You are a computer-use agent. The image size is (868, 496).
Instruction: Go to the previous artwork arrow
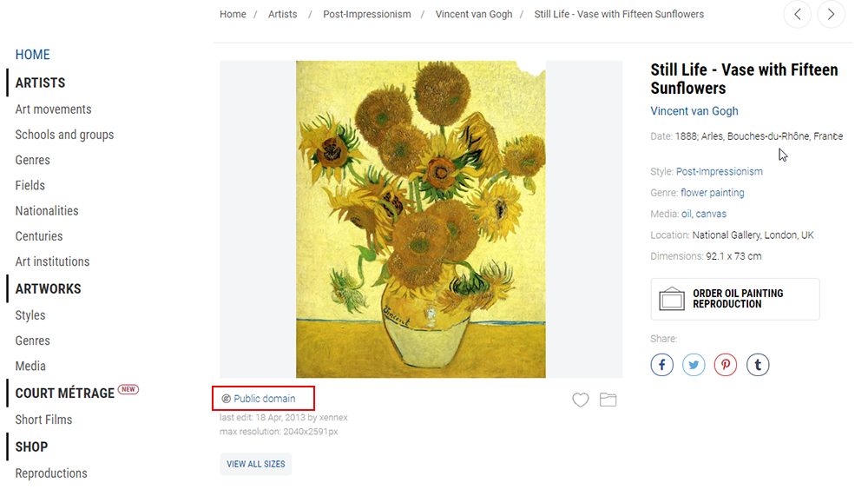coord(798,15)
